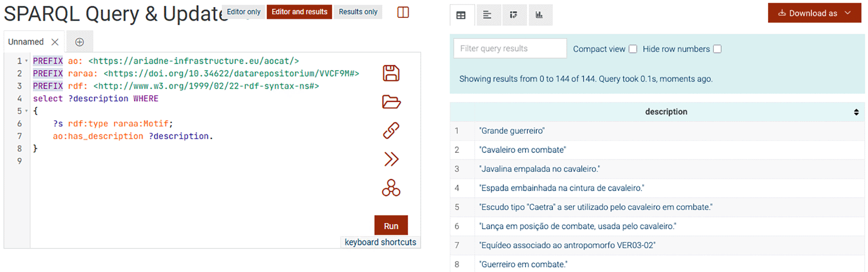Open the keyboard shortcuts link
The height and width of the screenshot is (272, 868).
click(380, 242)
